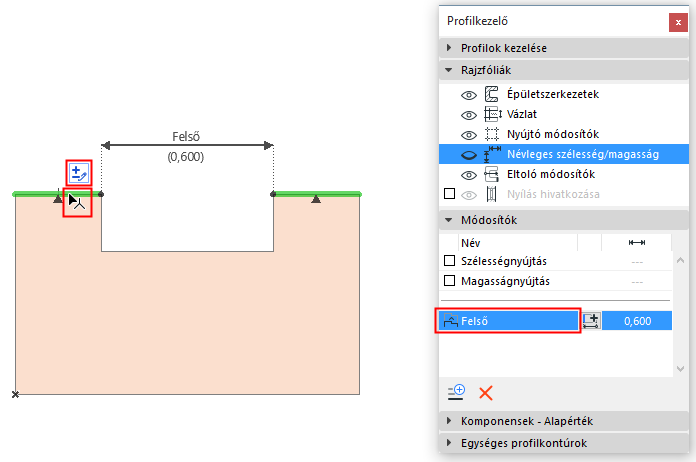Screen dimensions: 696x462
Task: Toggle Névleges szélesség/magasság visibility eye
Action: tap(469, 155)
